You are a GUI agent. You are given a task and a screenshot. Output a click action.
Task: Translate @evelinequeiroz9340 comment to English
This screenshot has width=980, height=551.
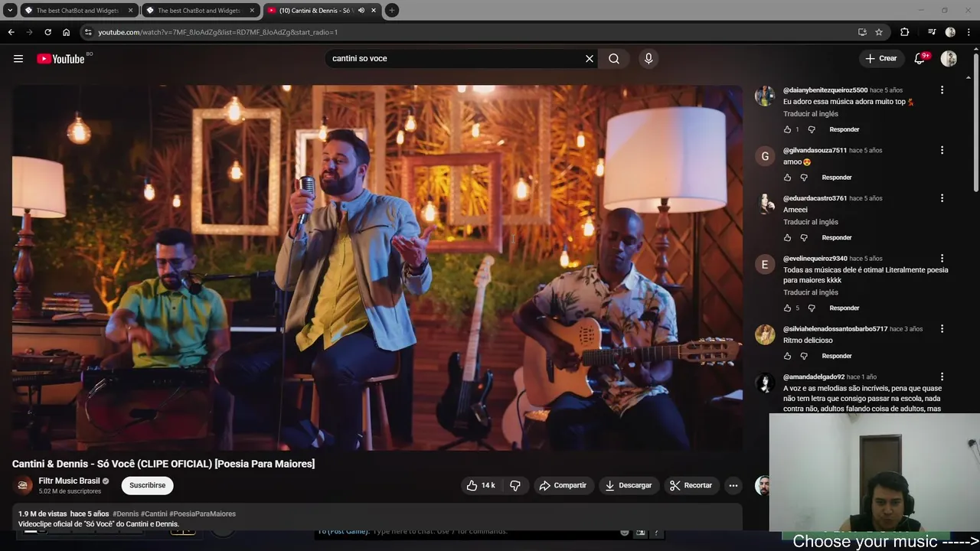811,292
